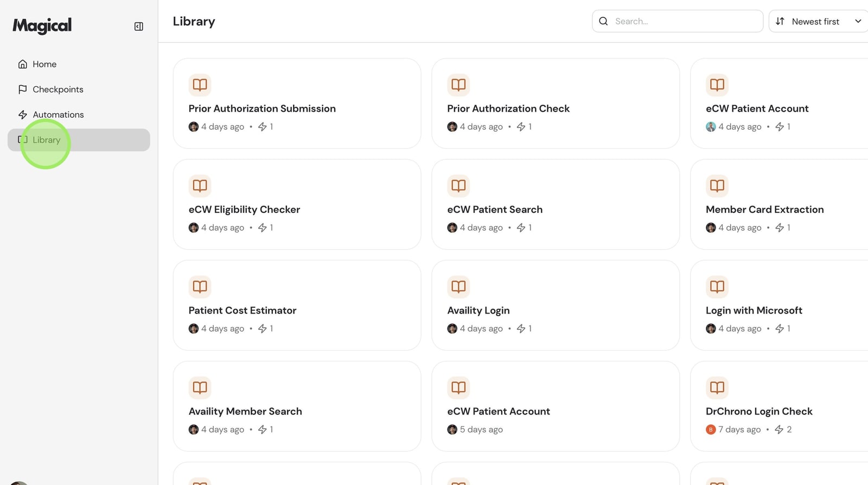Screen dimensions: 868x485
Task: Click automation bolt on Availity Login
Action: pos(521,329)
